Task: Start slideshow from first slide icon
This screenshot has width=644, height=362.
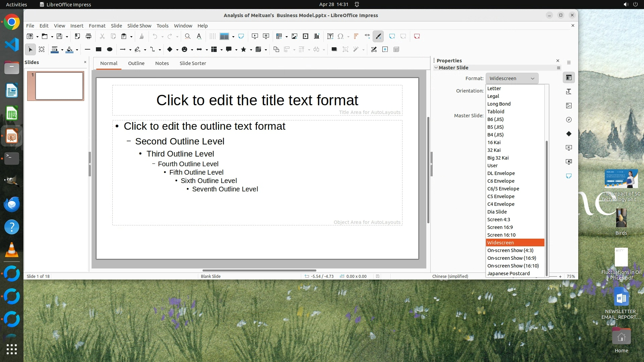Action: pos(255,36)
